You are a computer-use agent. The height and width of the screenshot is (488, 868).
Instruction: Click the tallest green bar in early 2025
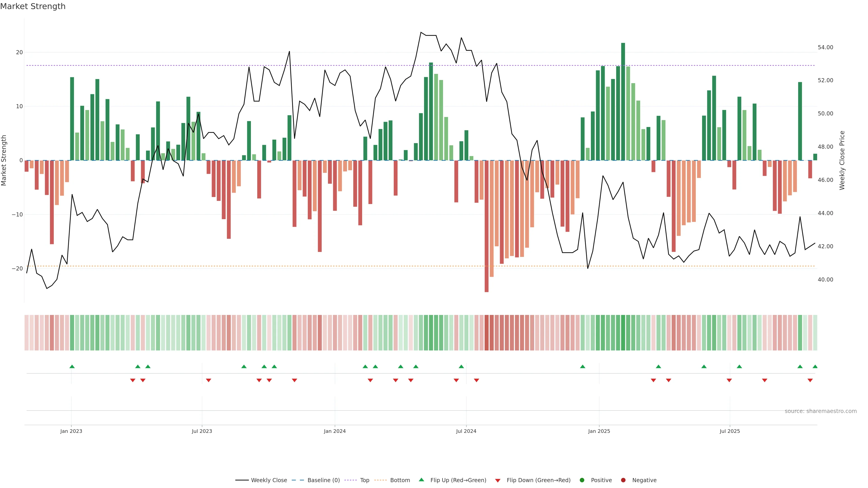coord(623,101)
